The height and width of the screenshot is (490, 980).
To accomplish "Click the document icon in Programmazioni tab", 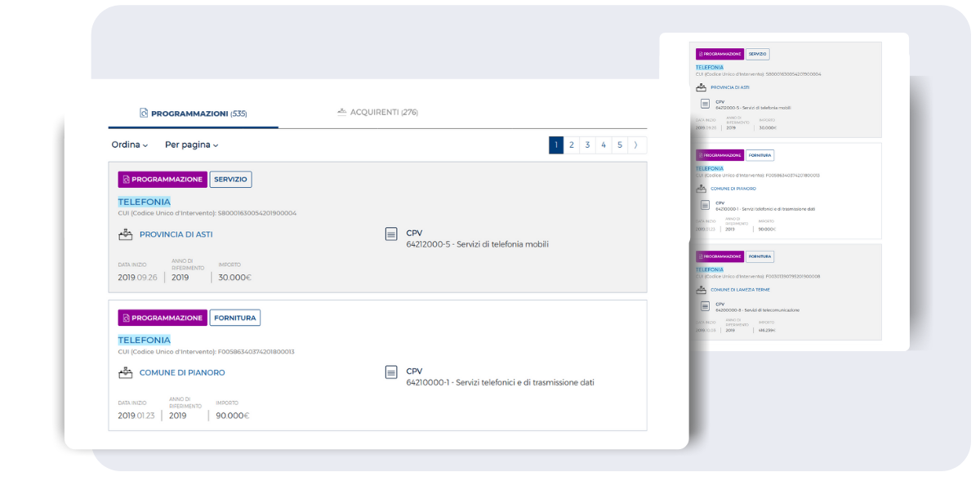I will pyautogui.click(x=144, y=114).
